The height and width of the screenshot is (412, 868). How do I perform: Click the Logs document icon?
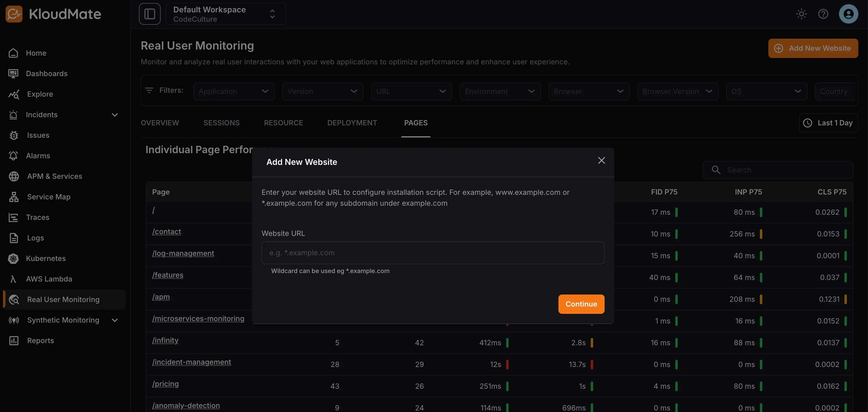click(14, 238)
